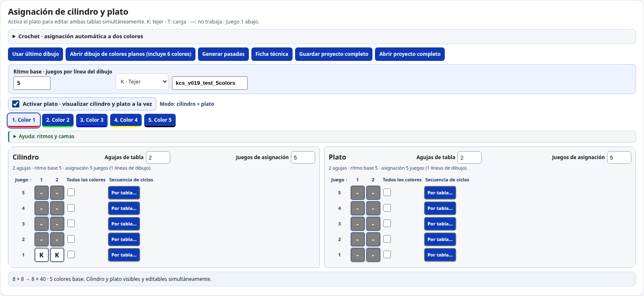Click Cilindro juego 1 needle 1 'K' cell

click(42, 255)
